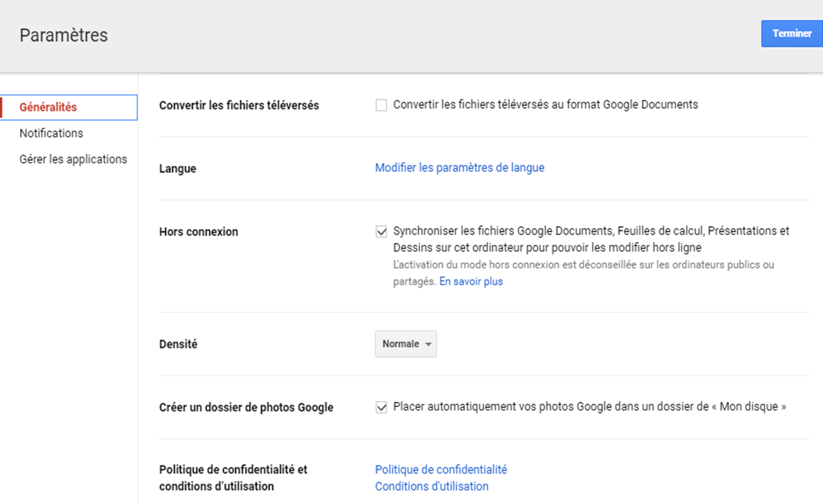823x504 pixels.
Task: Click the Densité section label
Action: 178,344
